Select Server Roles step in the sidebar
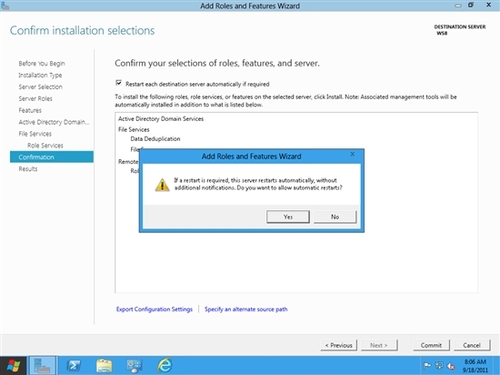The image size is (500, 375). [x=35, y=98]
